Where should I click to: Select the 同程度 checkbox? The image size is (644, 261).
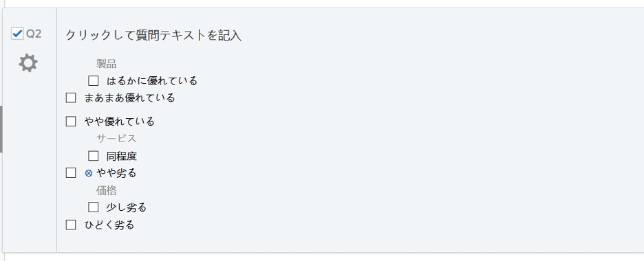click(94, 156)
